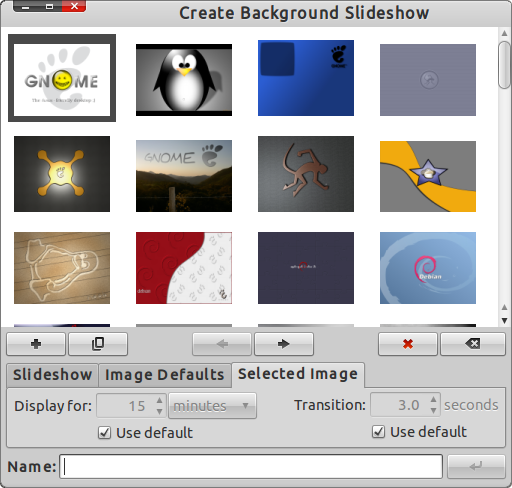The image size is (512, 488).
Task: Select the brown monkey wallpaper
Action: (x=306, y=174)
